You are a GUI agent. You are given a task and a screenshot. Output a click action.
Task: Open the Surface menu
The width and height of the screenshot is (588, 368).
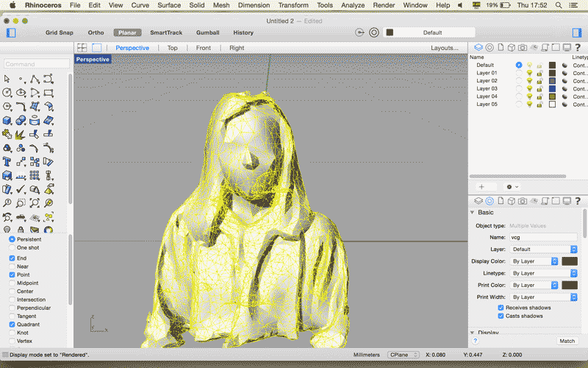click(169, 5)
